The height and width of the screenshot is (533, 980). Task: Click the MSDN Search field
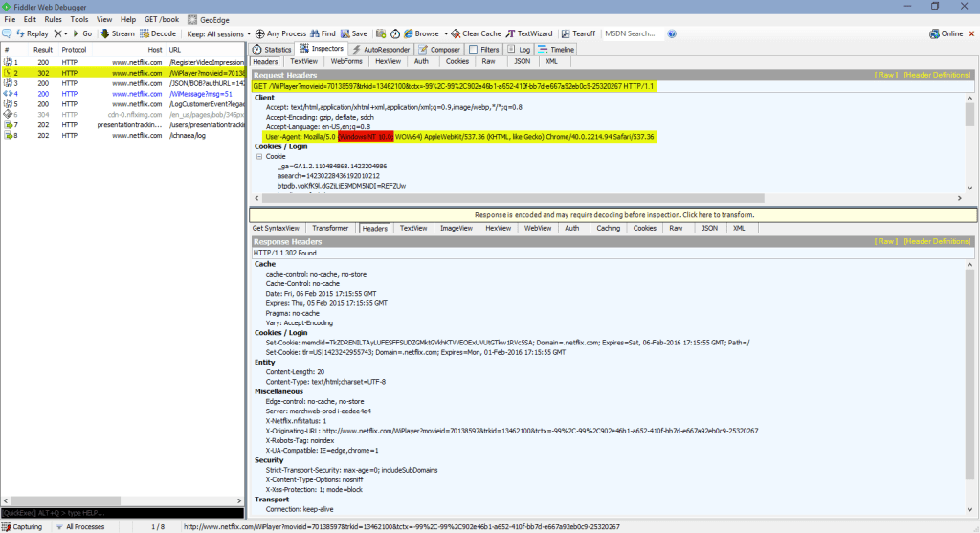click(632, 33)
